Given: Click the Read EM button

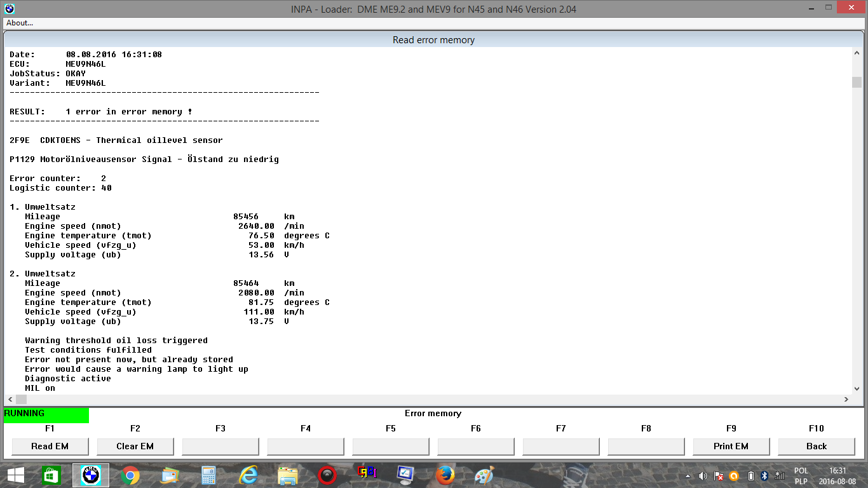Looking at the screenshot, I should pyautogui.click(x=50, y=446).
